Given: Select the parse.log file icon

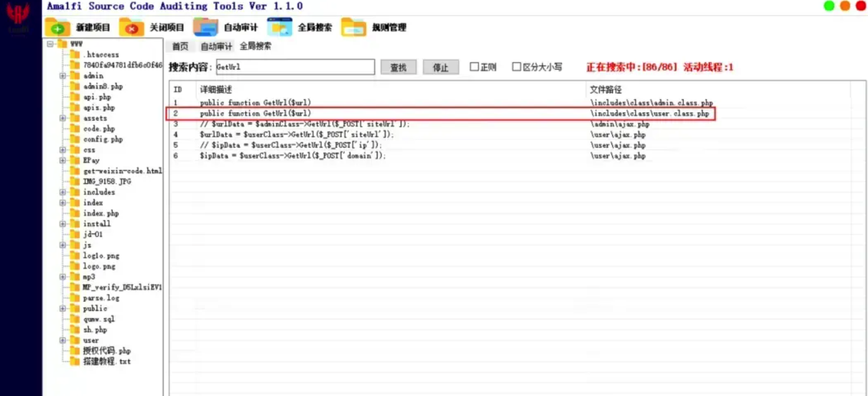Looking at the screenshot, I should coord(75,298).
